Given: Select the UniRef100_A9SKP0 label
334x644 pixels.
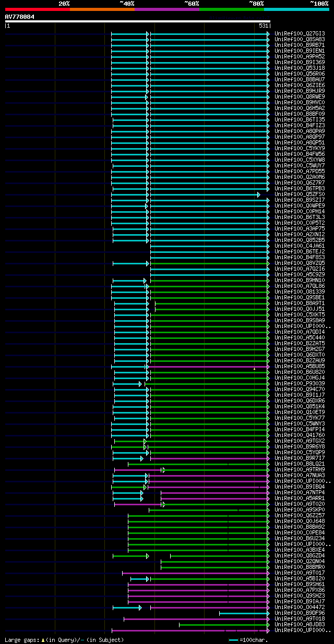Looking at the screenshot, I should click(x=300, y=509).
